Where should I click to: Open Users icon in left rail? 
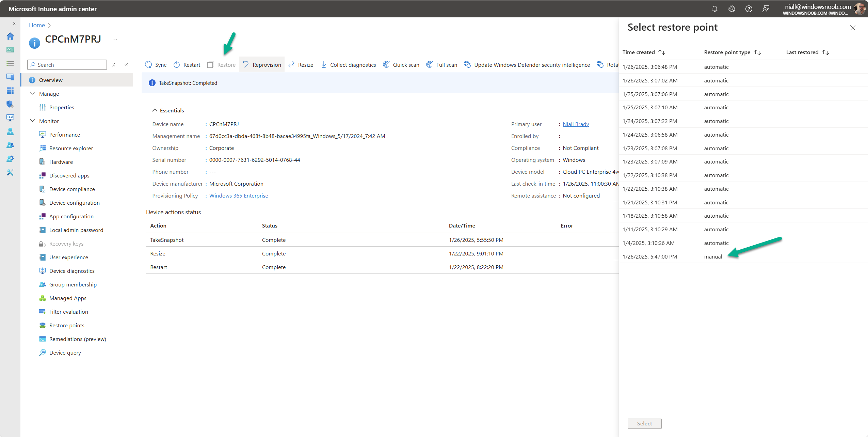coord(10,131)
